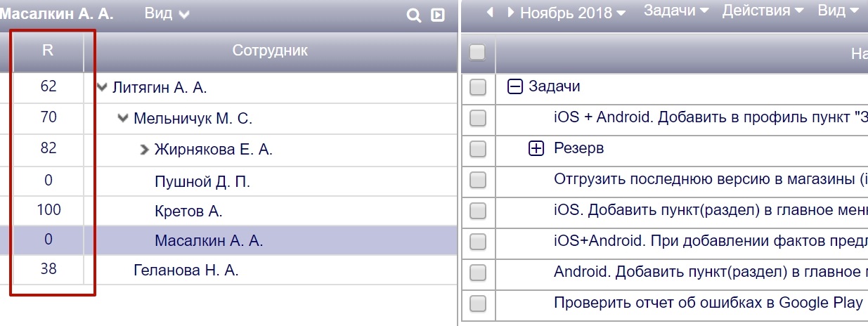Toggle the select-all checkbox in header
The height and width of the screenshot is (326, 868).
point(477,52)
